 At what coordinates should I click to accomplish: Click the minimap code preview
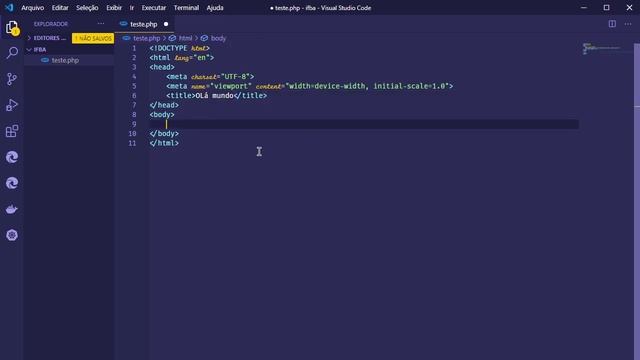[602, 49]
